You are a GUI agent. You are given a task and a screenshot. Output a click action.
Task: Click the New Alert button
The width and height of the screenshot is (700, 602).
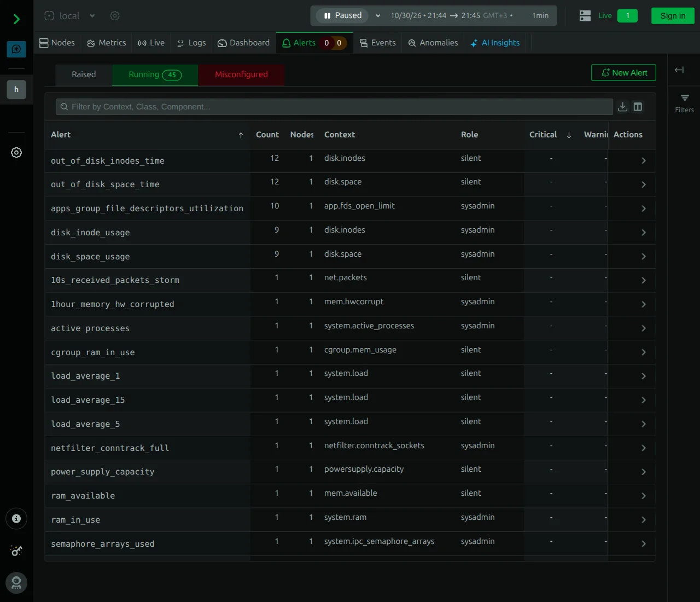coord(623,73)
